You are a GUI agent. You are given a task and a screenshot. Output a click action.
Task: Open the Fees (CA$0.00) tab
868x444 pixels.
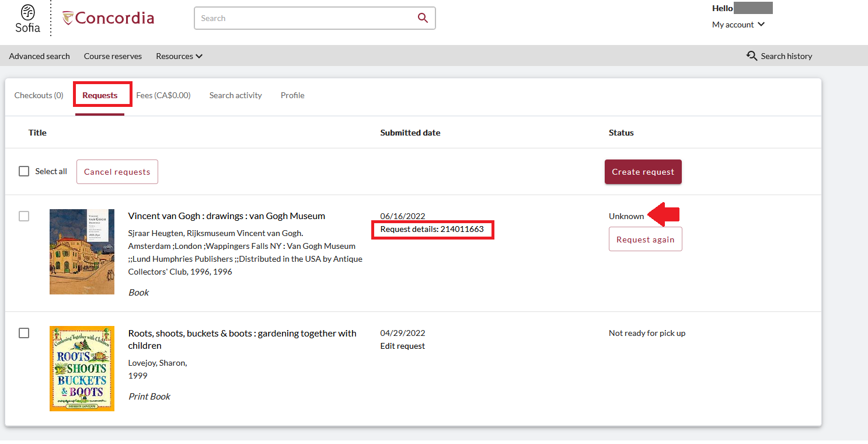tap(163, 95)
